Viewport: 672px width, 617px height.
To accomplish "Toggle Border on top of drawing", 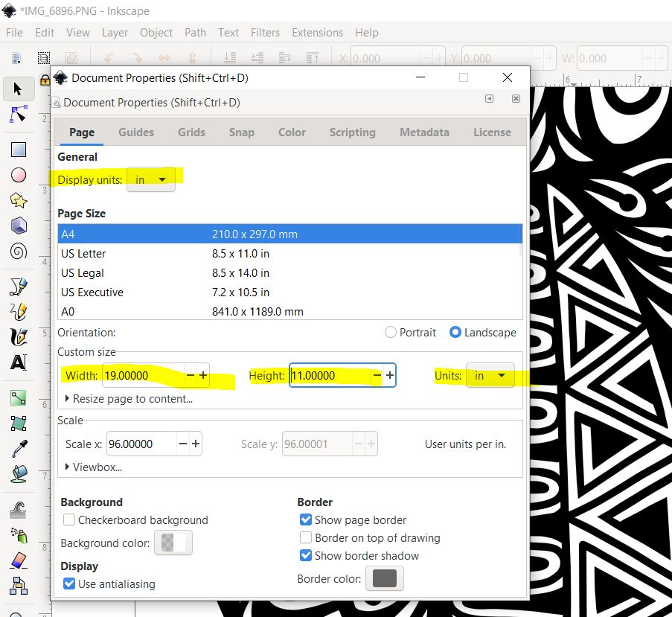I will [305, 538].
